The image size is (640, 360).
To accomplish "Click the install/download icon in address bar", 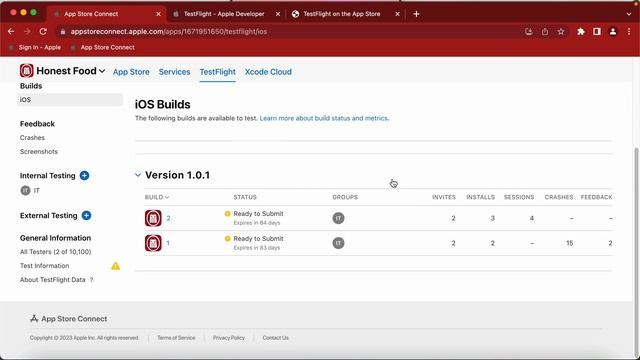I will (x=529, y=31).
